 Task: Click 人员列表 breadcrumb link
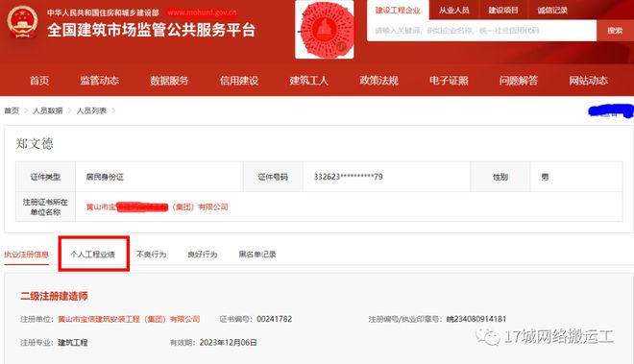click(91, 110)
